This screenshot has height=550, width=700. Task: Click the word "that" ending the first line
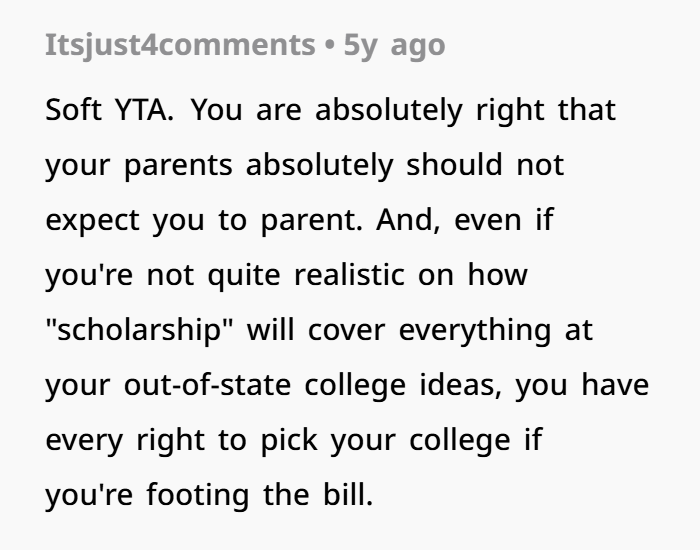click(587, 110)
